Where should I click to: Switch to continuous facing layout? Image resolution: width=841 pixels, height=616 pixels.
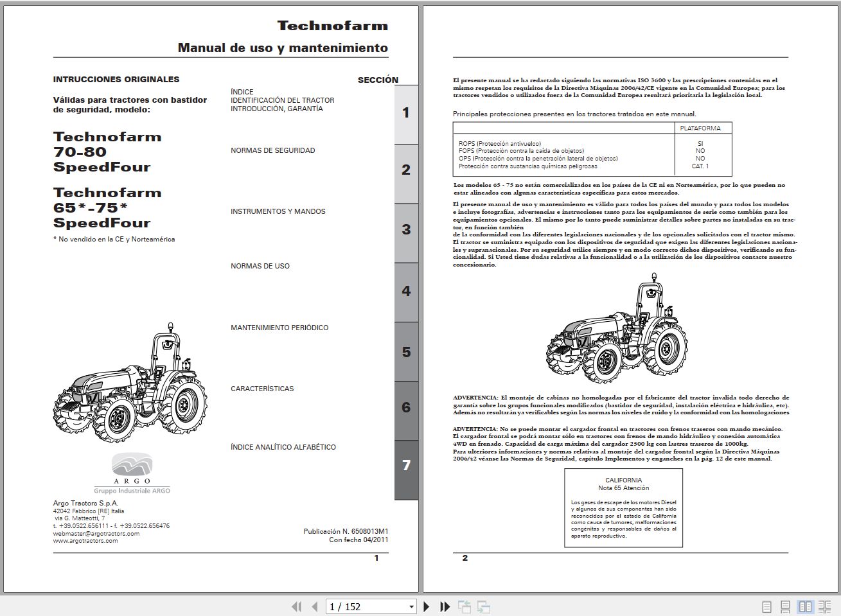[x=825, y=606]
